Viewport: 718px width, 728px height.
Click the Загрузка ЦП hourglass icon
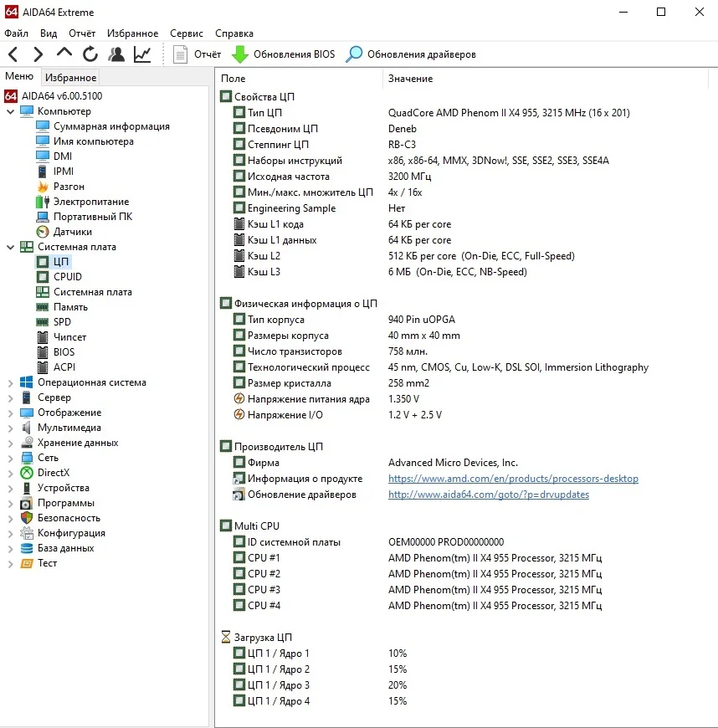(226, 637)
